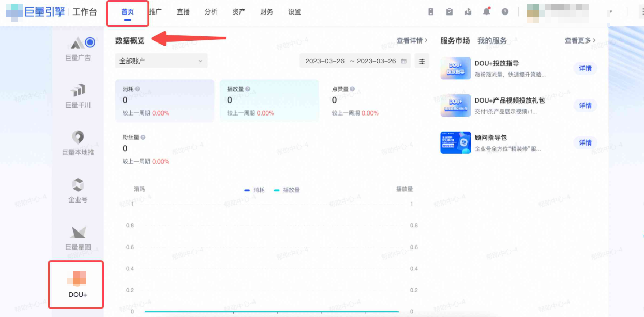Switch to the 财务 tab
The width and height of the screenshot is (644, 317).
(x=267, y=11)
